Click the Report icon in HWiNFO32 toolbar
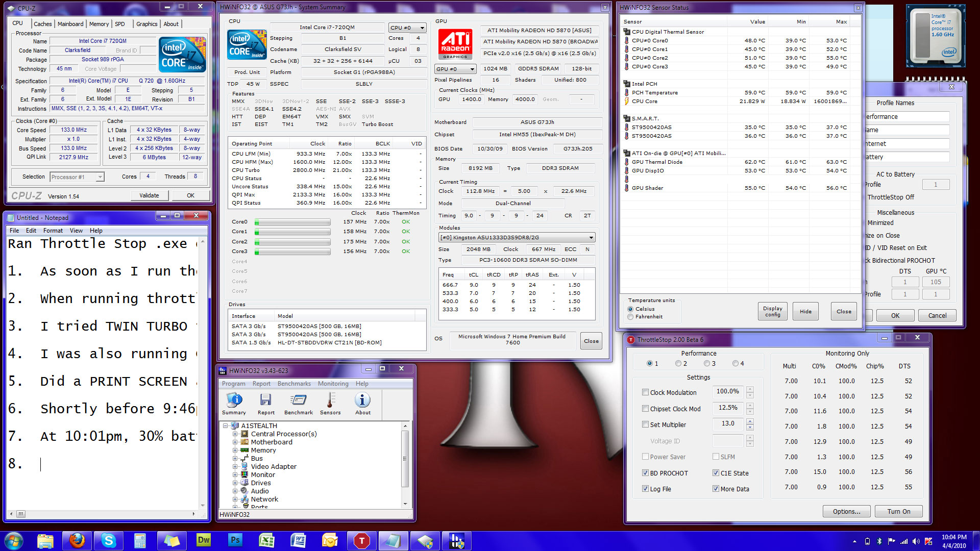This screenshot has width=980, height=551. tap(266, 404)
